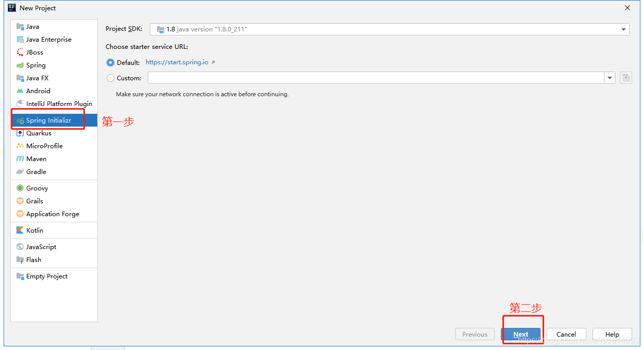Click the Spring Initializr icon
This screenshot has width=644, height=350.
(20, 120)
